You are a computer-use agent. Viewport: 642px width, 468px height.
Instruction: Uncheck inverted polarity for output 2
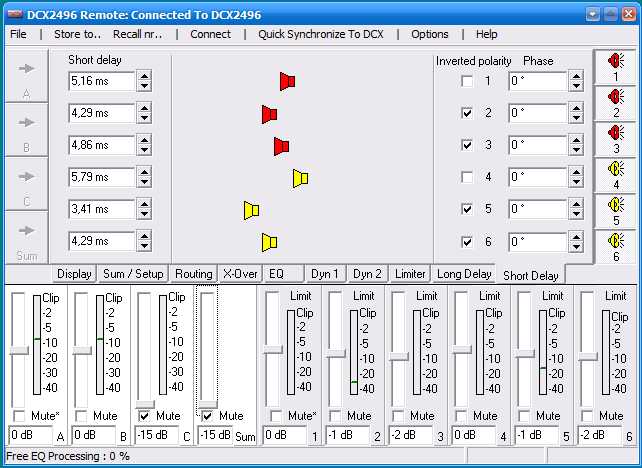tap(467, 113)
